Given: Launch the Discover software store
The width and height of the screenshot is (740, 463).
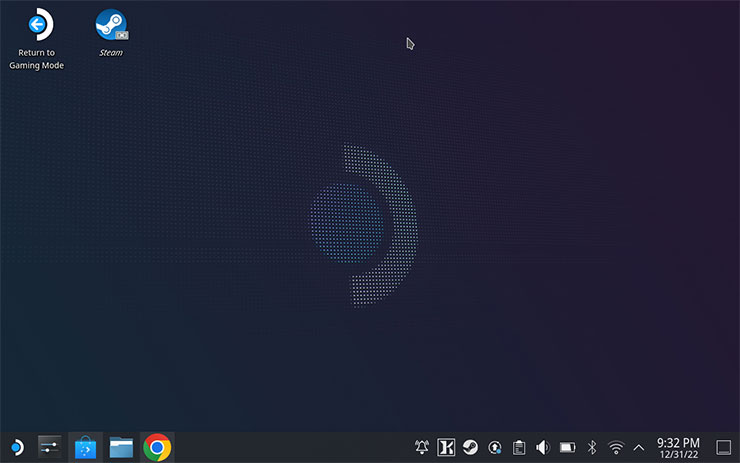Looking at the screenshot, I should point(85,447).
